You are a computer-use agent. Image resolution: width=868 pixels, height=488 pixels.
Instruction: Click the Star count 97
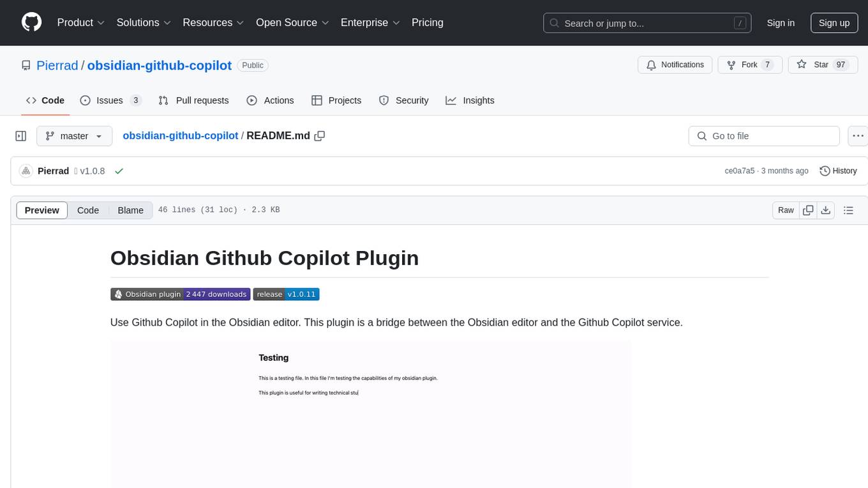[x=841, y=65]
